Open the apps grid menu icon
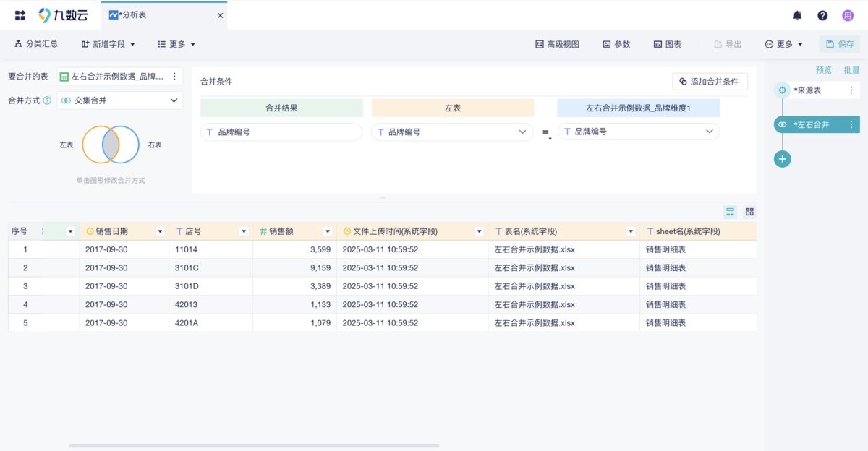The width and height of the screenshot is (868, 451). [x=20, y=15]
